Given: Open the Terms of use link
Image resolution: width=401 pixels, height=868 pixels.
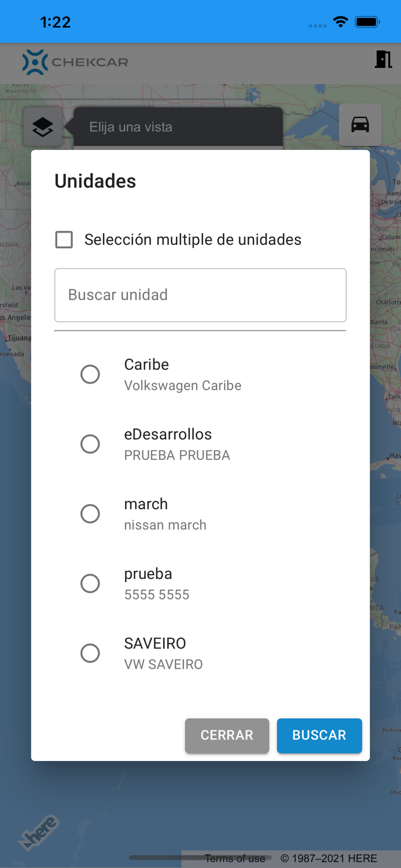Looking at the screenshot, I should (235, 859).
